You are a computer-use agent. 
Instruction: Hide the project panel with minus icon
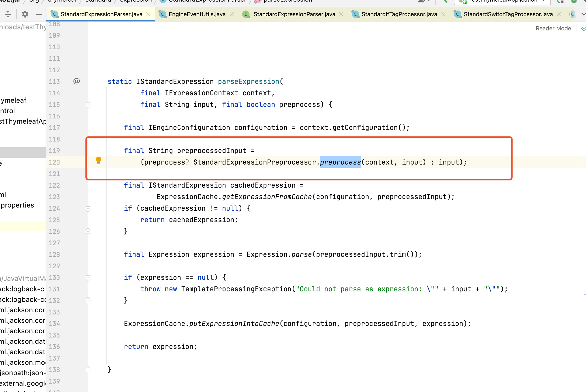[x=39, y=14]
